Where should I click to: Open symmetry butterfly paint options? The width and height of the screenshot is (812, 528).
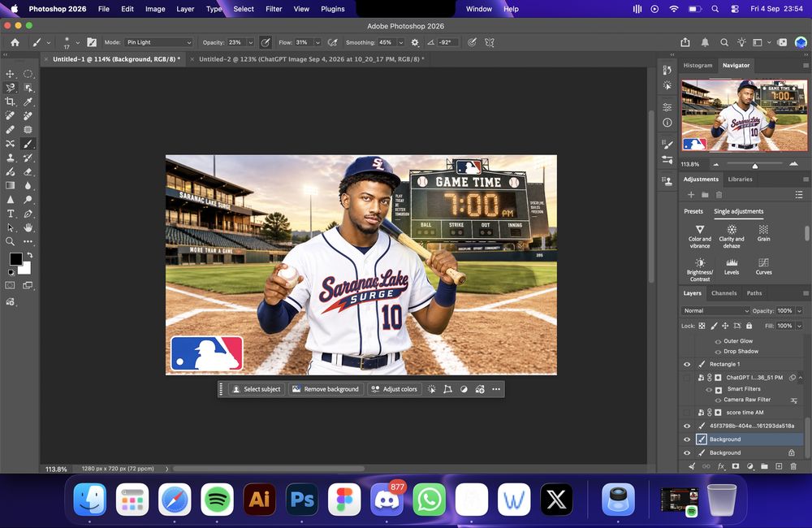tap(490, 42)
